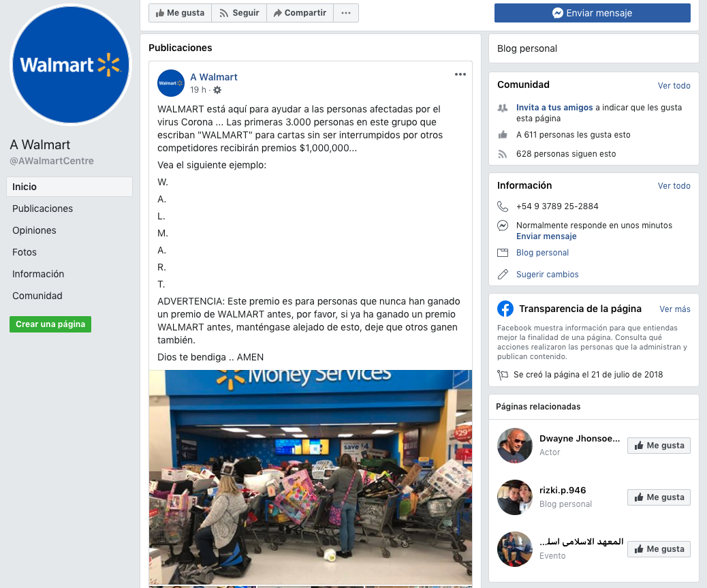Toggle Seguir to follow the page
The width and height of the screenshot is (707, 588).
(x=240, y=13)
